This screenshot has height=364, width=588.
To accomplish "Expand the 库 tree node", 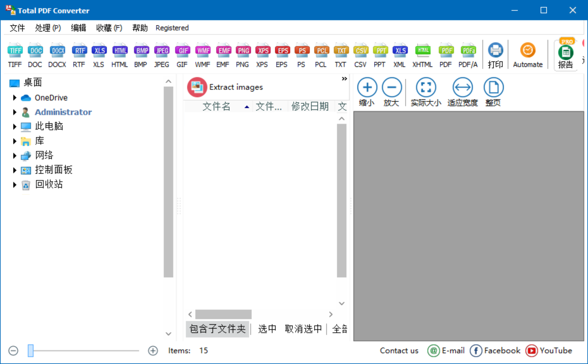I will 15,141.
